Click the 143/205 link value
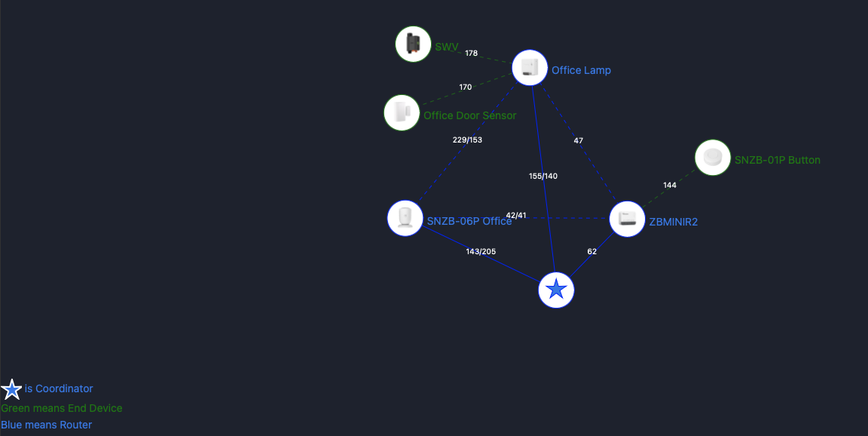868x436 pixels. click(x=481, y=251)
